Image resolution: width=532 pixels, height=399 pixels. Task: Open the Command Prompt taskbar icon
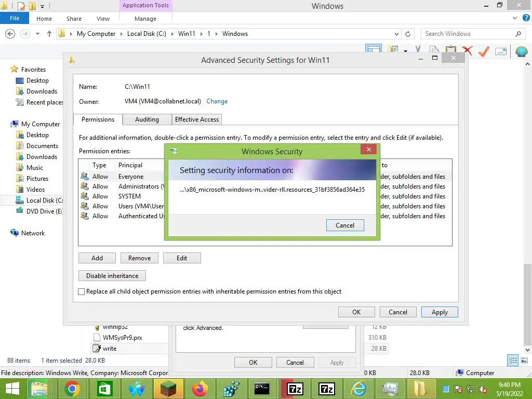click(262, 389)
